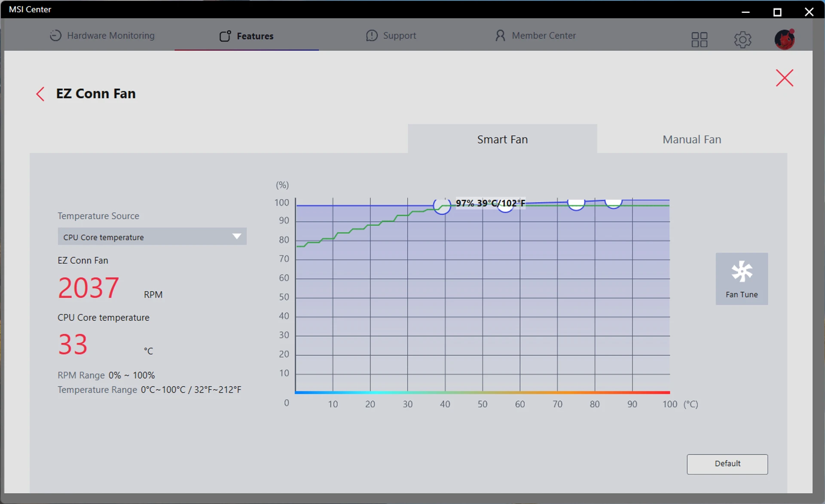Viewport: 825px width, 504px height.
Task: Click the Temperature Range text
Action: tap(150, 390)
